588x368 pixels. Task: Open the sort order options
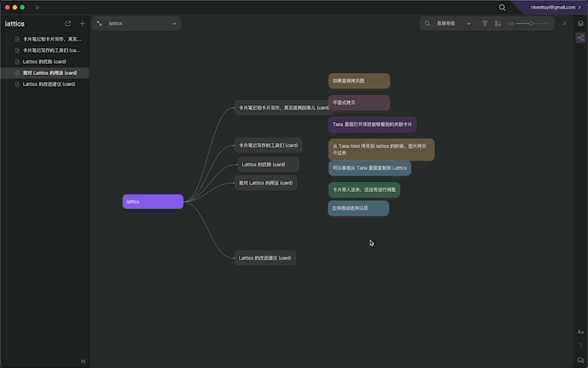(x=498, y=24)
